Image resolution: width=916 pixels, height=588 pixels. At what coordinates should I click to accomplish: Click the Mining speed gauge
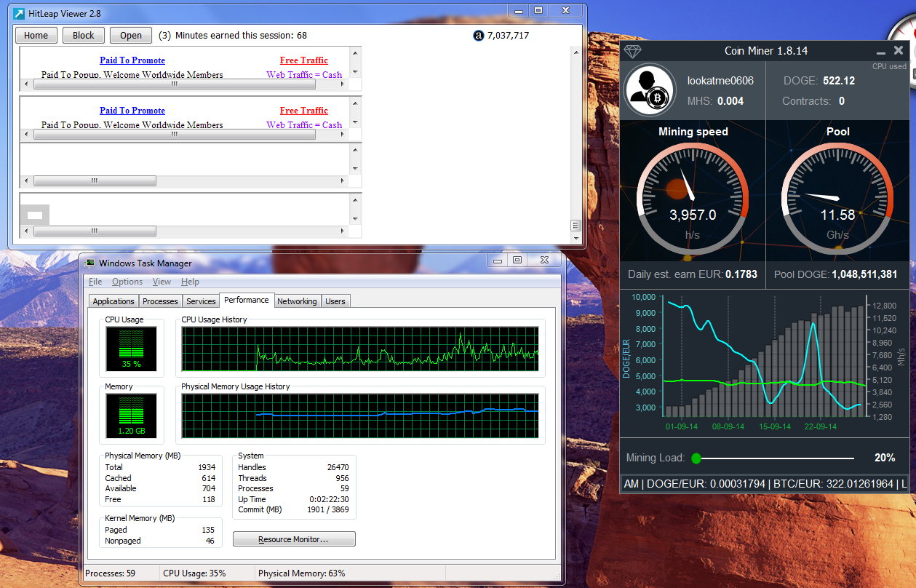(x=692, y=198)
